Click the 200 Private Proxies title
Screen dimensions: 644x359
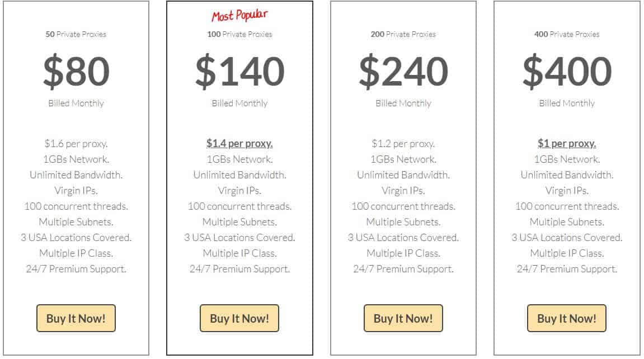tap(403, 34)
